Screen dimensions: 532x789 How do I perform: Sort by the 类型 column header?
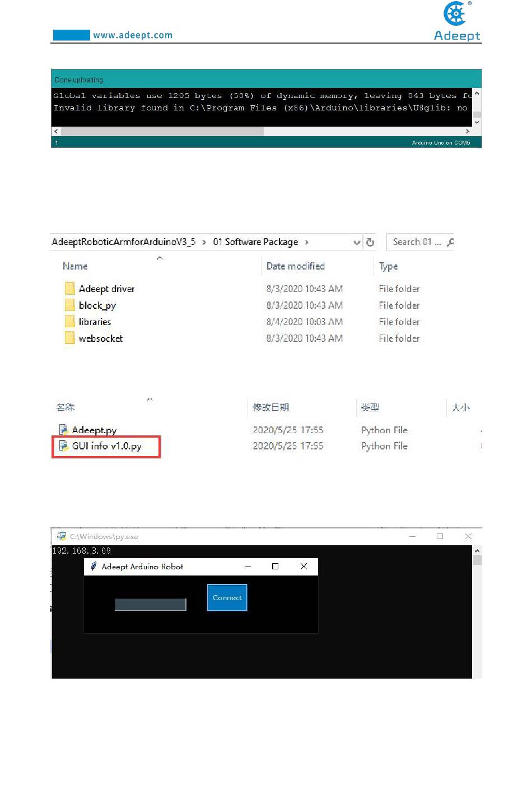[x=370, y=407]
